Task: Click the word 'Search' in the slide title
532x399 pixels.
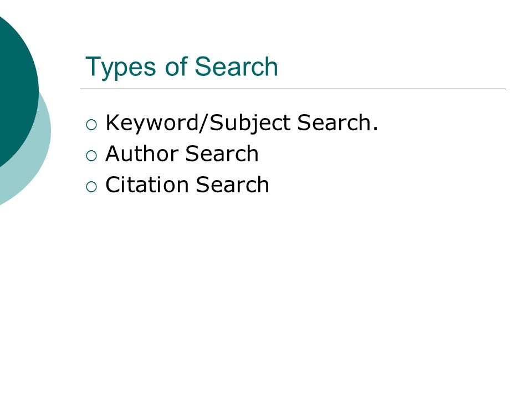Action: (236, 66)
